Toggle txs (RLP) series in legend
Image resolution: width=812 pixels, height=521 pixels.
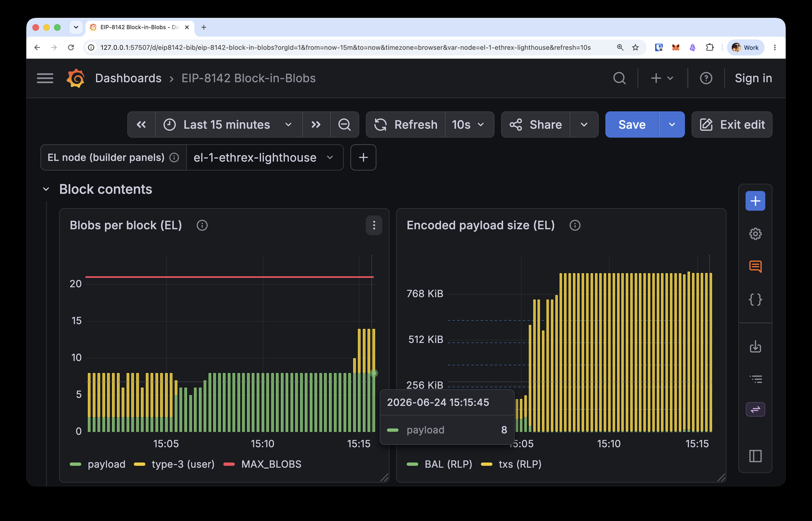click(x=520, y=464)
